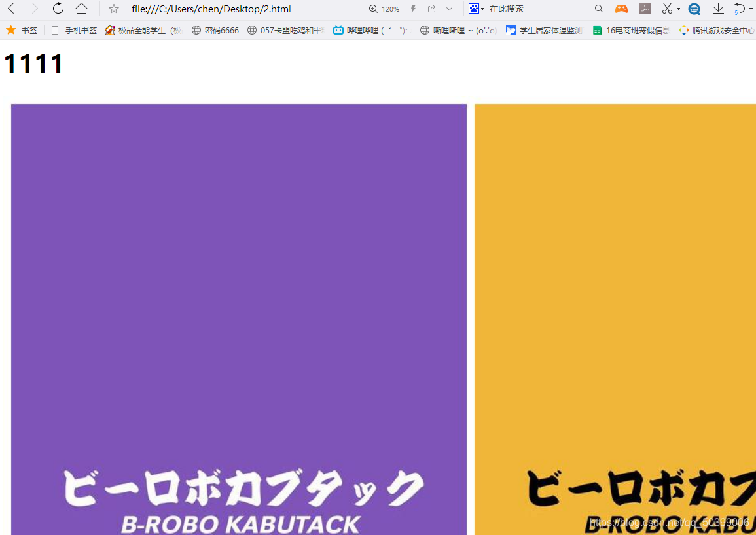Open the 书签 bookmarks star menu
756x535 pixels.
point(21,30)
